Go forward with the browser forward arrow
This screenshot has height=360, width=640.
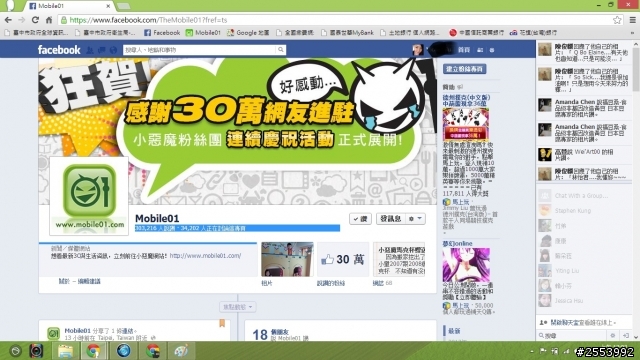point(22,20)
